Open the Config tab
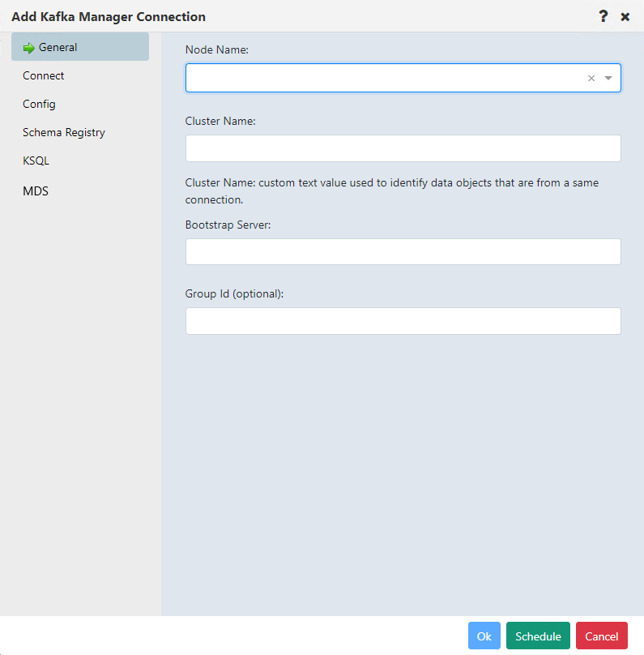Screen dimensions: 644x655 (39, 104)
